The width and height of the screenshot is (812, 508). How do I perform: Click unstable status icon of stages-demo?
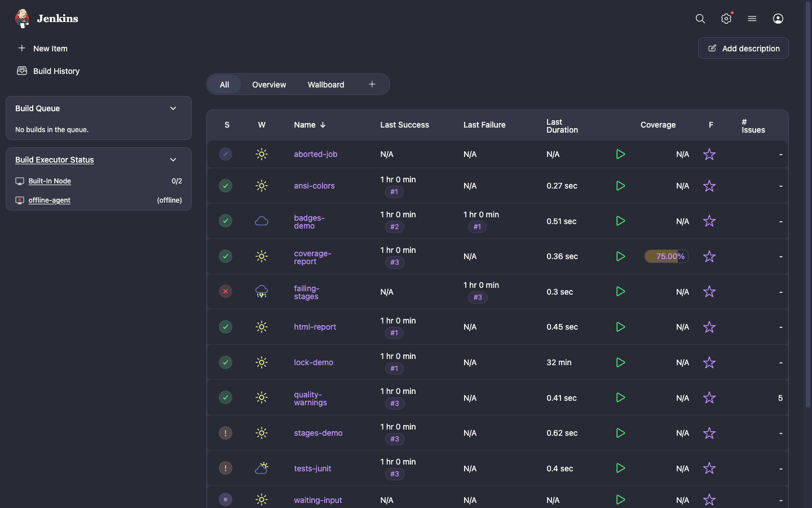(226, 433)
